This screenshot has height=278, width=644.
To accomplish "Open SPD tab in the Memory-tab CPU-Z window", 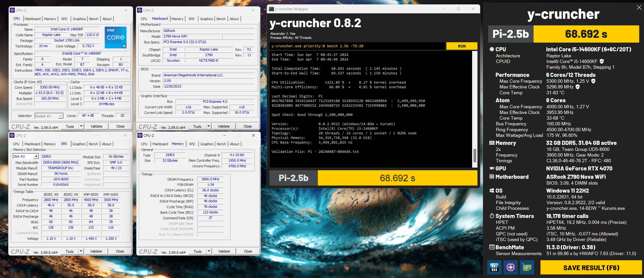I will pyautogui.click(x=192, y=144).
